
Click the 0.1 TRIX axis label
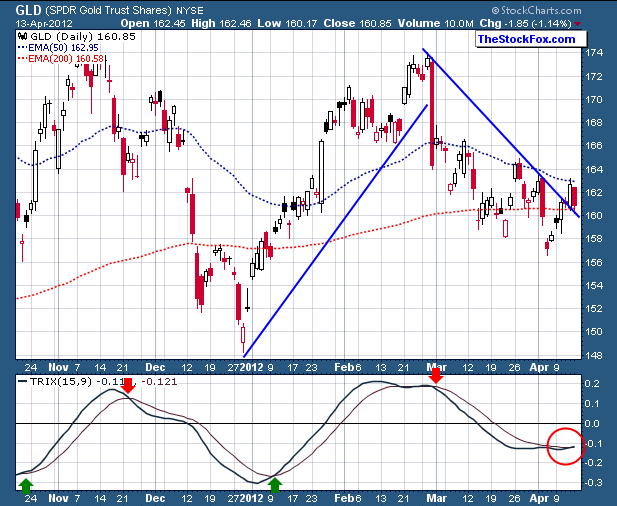click(593, 403)
